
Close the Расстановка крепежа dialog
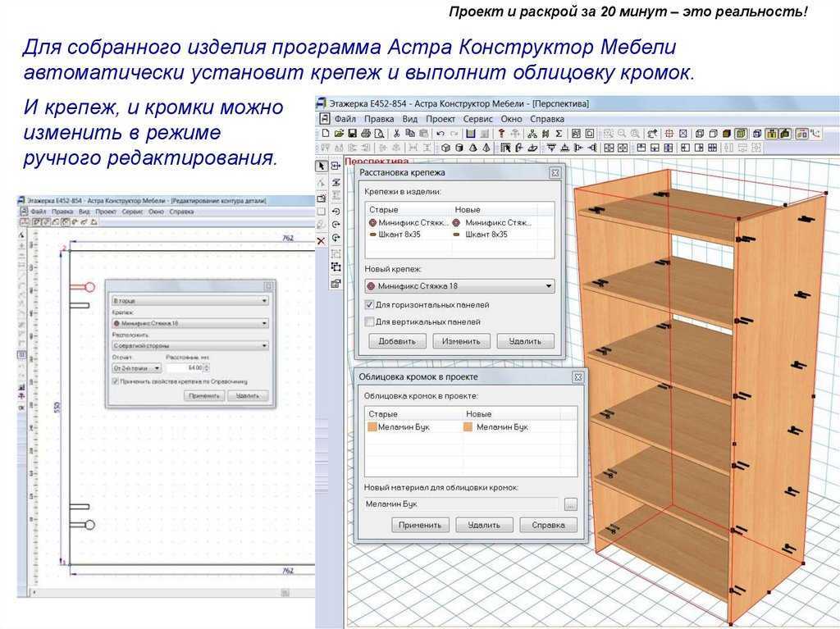tap(555, 172)
